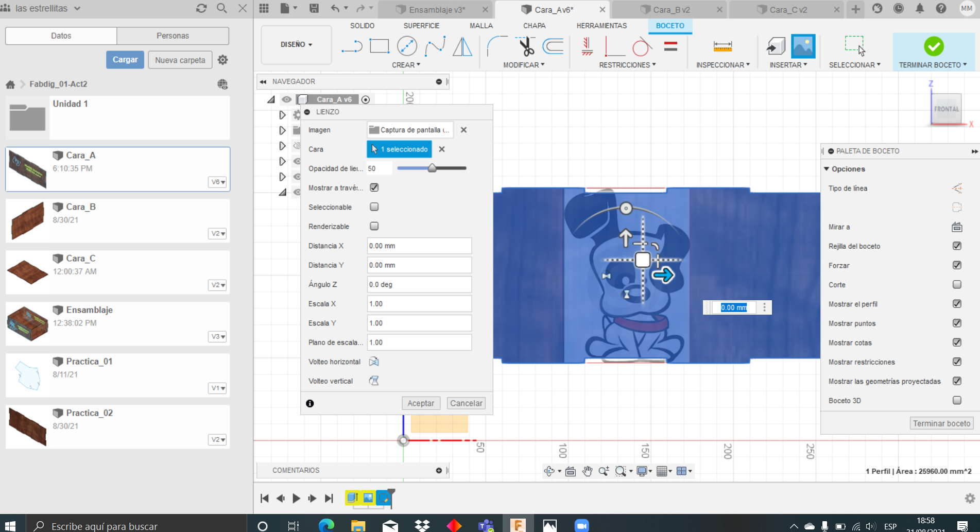The height and width of the screenshot is (532, 980).
Task: Toggle Mostrar cotas checkbox
Action: click(957, 342)
